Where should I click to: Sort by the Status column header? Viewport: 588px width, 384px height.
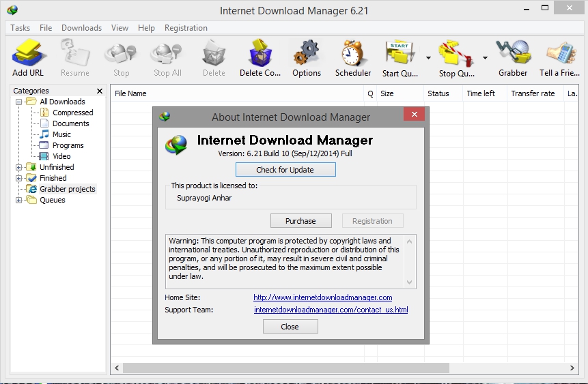tap(444, 93)
